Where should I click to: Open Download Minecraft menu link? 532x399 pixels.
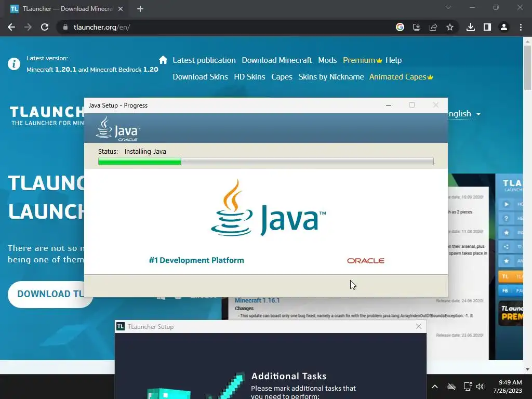coord(276,60)
